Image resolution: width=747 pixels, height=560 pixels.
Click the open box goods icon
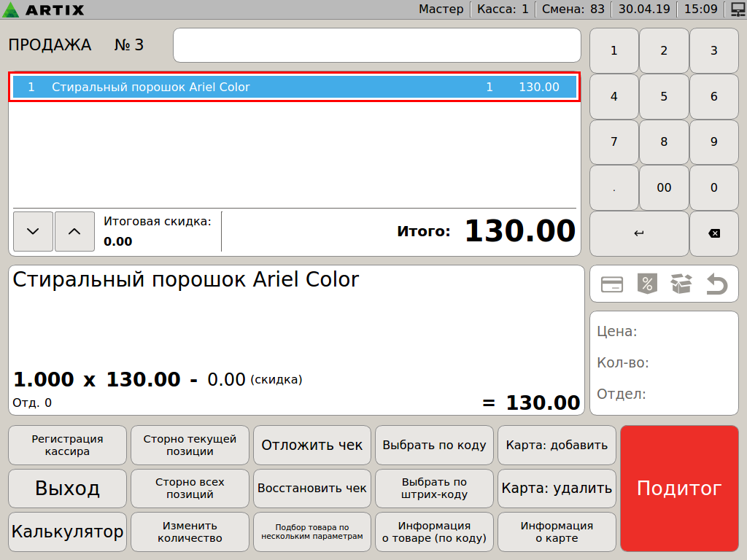(x=681, y=284)
